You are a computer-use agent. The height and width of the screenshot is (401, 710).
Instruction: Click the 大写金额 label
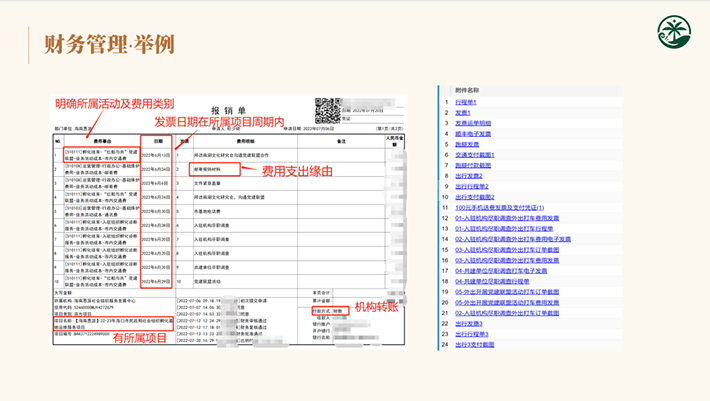coord(64,293)
